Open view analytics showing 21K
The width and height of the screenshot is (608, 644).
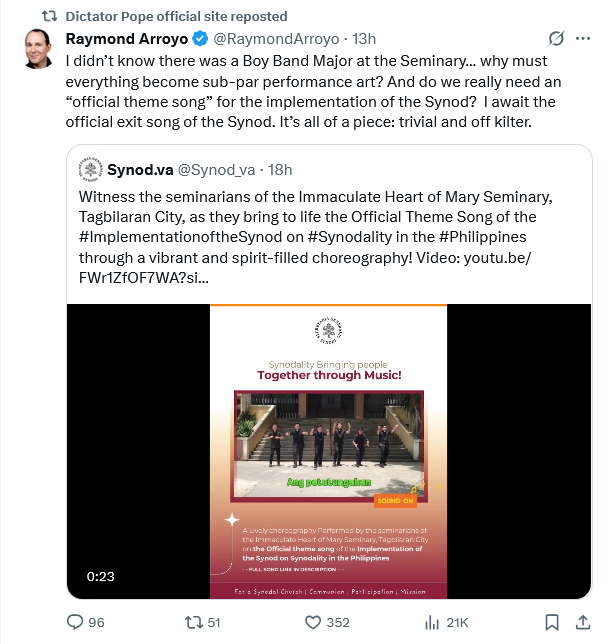[434, 622]
